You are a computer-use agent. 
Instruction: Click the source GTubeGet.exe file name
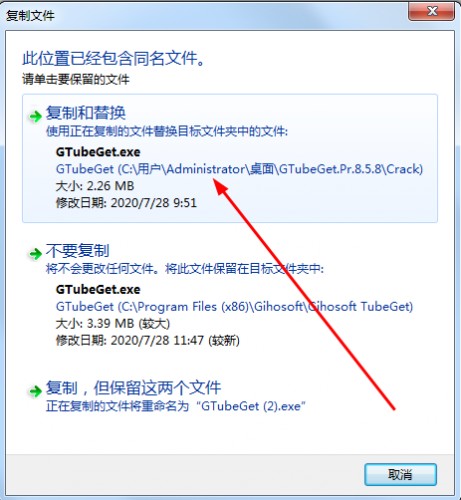click(x=98, y=152)
